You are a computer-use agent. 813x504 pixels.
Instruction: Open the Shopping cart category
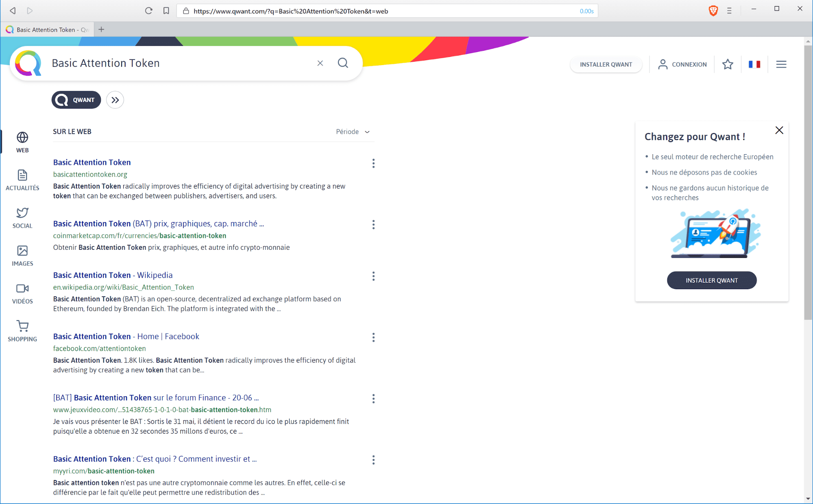click(x=22, y=331)
